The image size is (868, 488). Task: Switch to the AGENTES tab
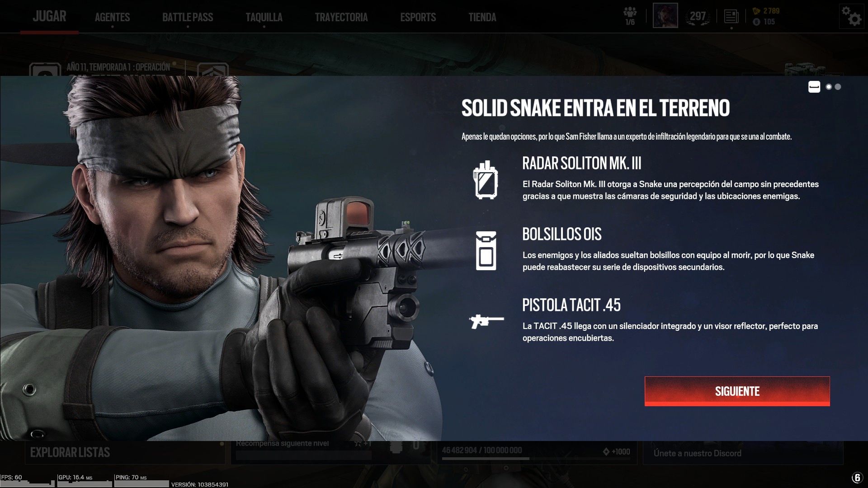pyautogui.click(x=112, y=17)
